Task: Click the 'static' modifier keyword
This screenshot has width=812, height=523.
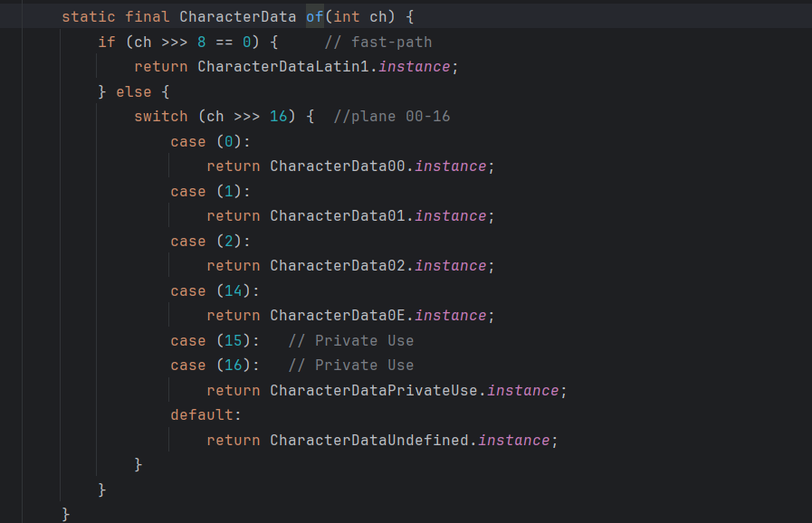Action: [89, 16]
